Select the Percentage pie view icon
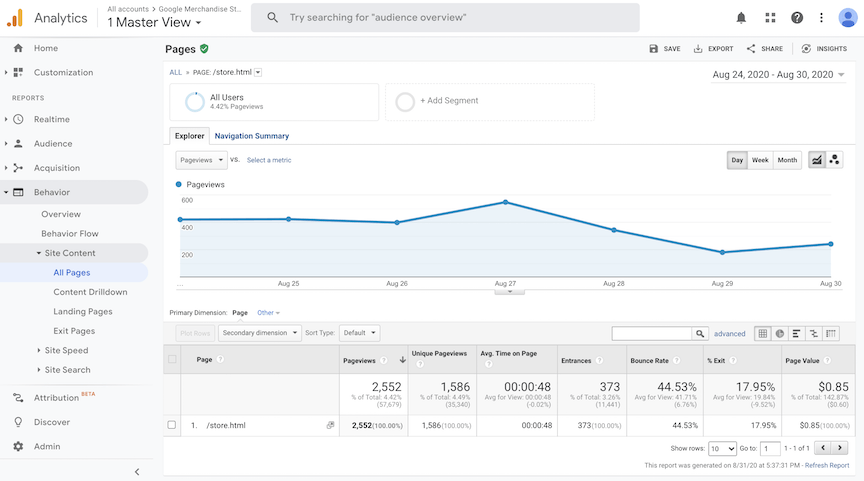This screenshot has height=481, width=864. click(x=780, y=333)
